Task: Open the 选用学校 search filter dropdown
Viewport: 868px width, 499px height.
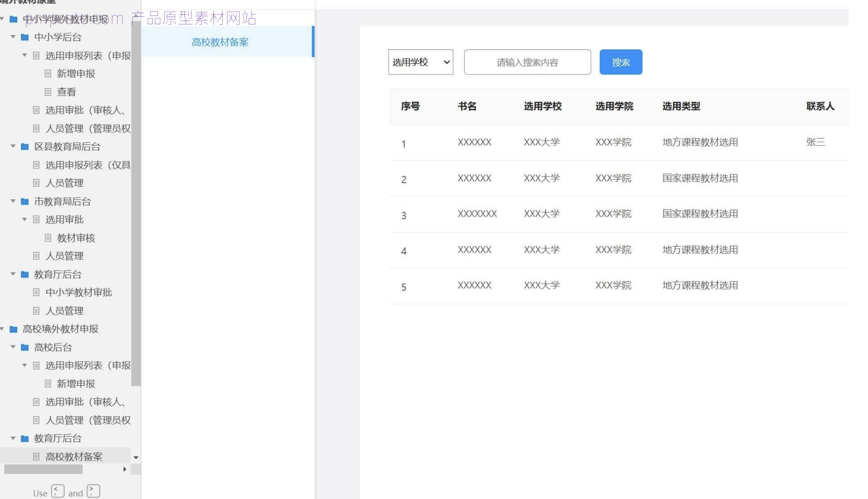Action: 421,62
